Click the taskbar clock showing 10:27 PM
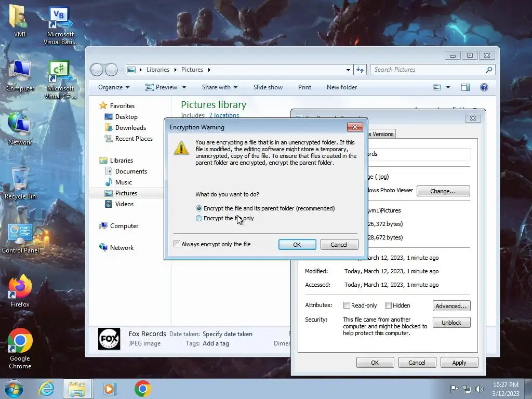This screenshot has height=399, width=532. point(506,389)
